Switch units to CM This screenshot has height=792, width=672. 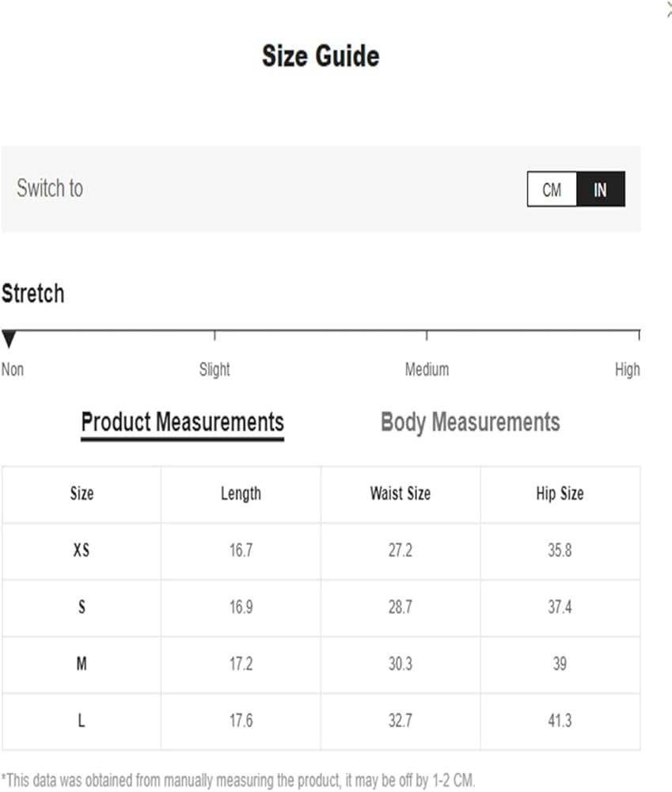[x=552, y=190]
